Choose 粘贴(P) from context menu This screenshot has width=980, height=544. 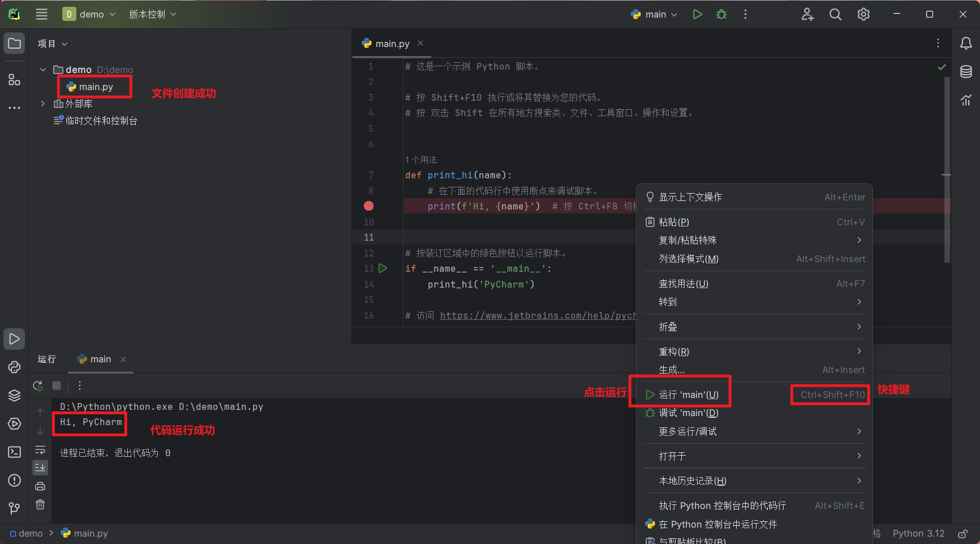(x=755, y=222)
